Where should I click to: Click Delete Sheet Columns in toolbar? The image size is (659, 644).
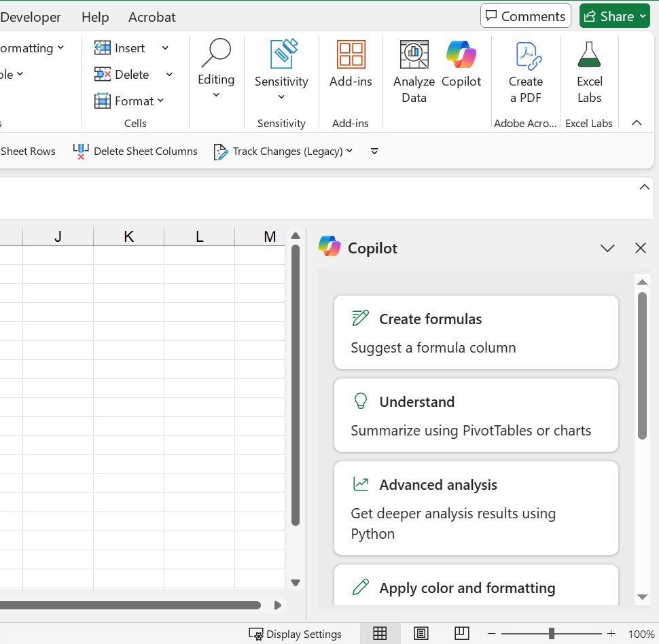pyautogui.click(x=136, y=151)
